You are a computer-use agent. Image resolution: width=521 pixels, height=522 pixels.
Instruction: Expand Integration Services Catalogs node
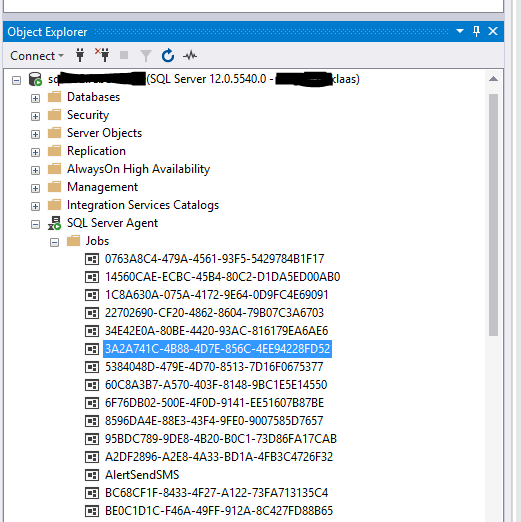tap(35, 206)
